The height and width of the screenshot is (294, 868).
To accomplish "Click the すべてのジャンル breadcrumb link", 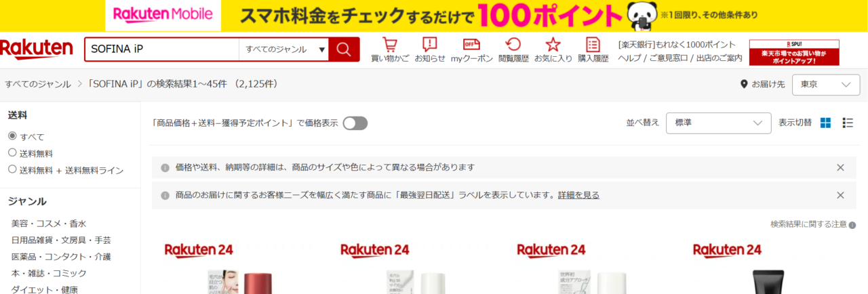I will click(x=38, y=85).
